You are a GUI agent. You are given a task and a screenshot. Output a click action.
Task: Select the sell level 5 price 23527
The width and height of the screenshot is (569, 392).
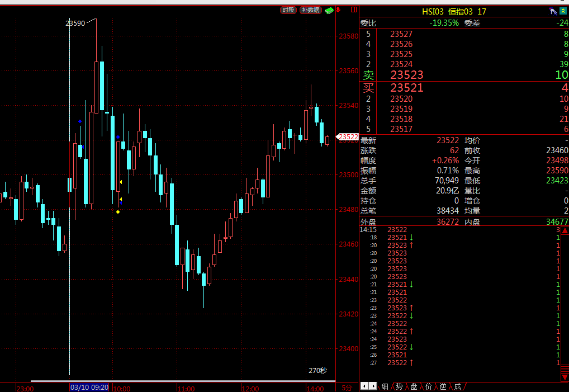point(401,34)
